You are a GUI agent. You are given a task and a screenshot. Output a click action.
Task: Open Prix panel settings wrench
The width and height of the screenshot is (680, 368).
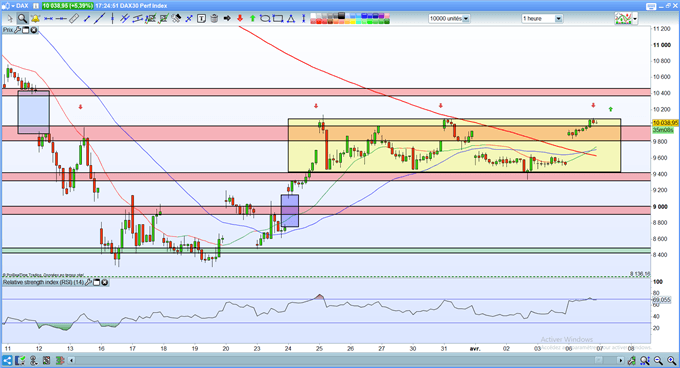pos(18,30)
